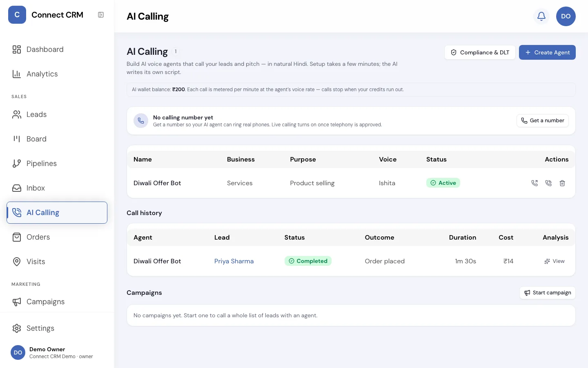The width and height of the screenshot is (588, 368).
Task: Open Dashboard from the sidebar
Action: tap(57, 49)
